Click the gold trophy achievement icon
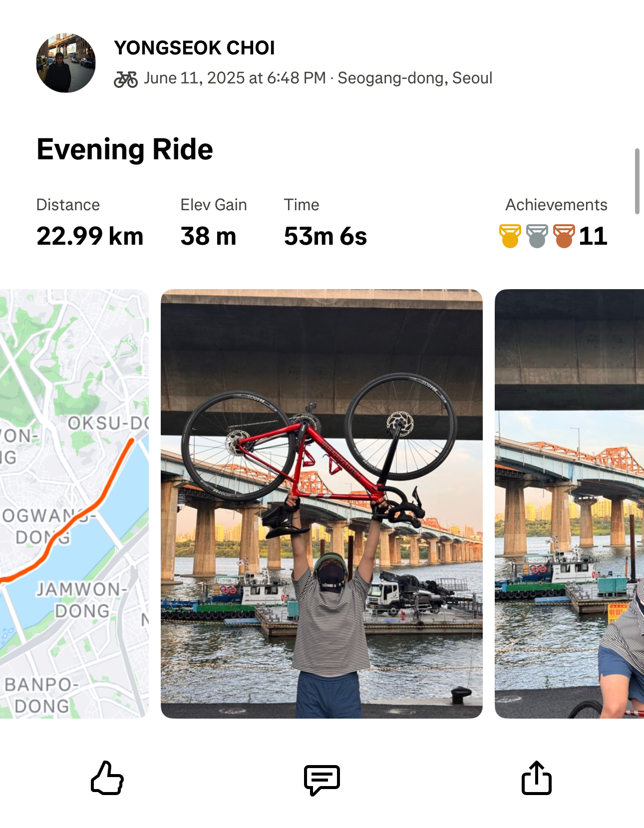The height and width of the screenshot is (828, 644). tap(510, 236)
